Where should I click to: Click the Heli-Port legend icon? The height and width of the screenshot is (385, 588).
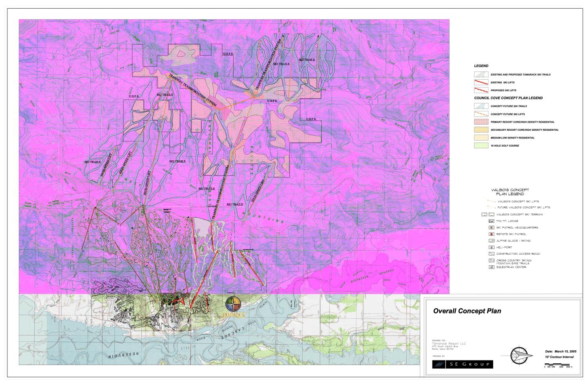coord(492,247)
